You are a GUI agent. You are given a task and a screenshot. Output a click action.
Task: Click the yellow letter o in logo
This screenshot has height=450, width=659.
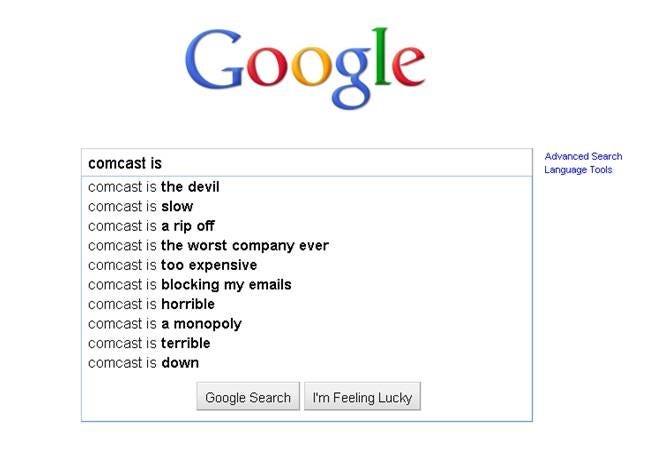(x=311, y=67)
